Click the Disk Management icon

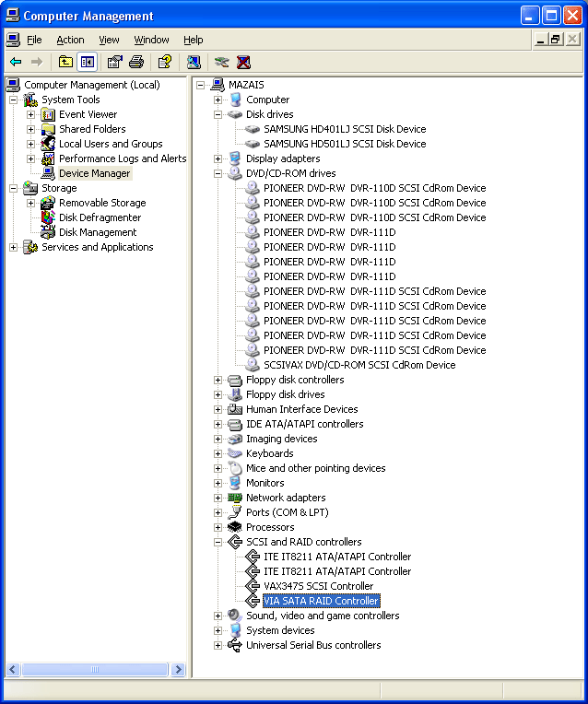[48, 232]
